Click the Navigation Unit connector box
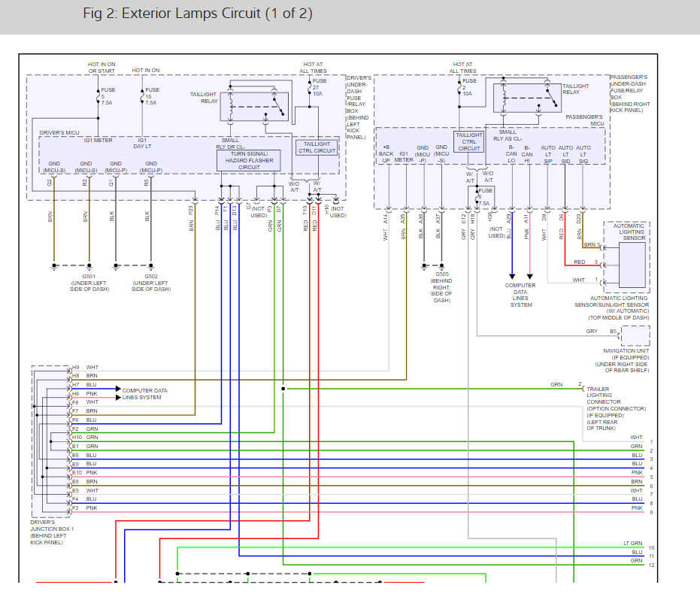Screen dimensions: 700x603 [635, 335]
